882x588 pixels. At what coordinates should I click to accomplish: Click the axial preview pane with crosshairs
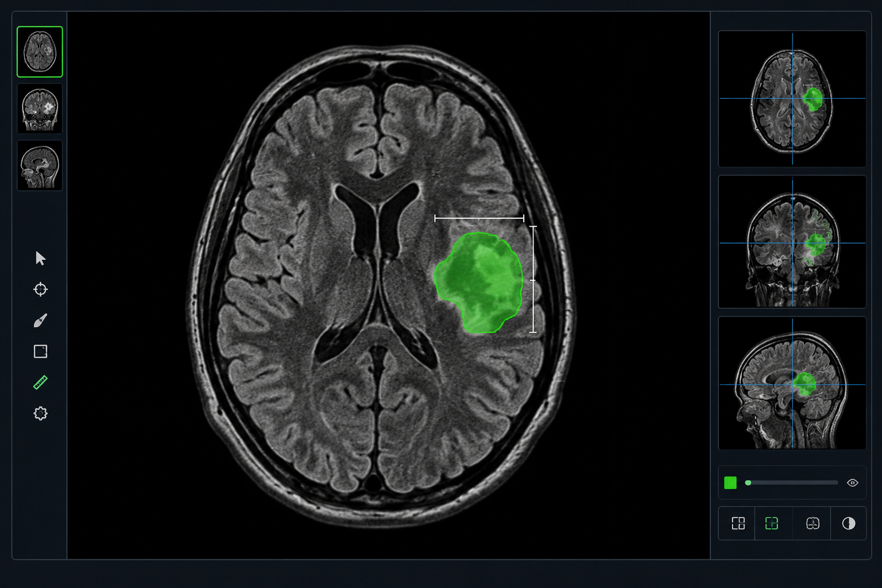(792, 99)
